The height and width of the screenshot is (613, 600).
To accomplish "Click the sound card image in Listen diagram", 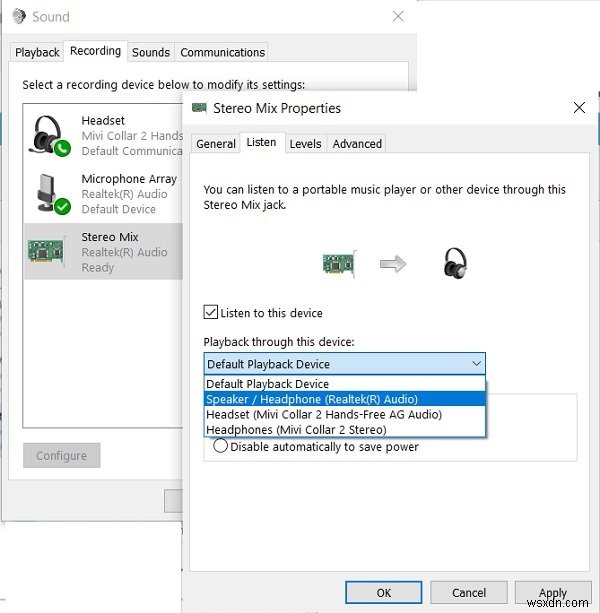I will 339,263.
